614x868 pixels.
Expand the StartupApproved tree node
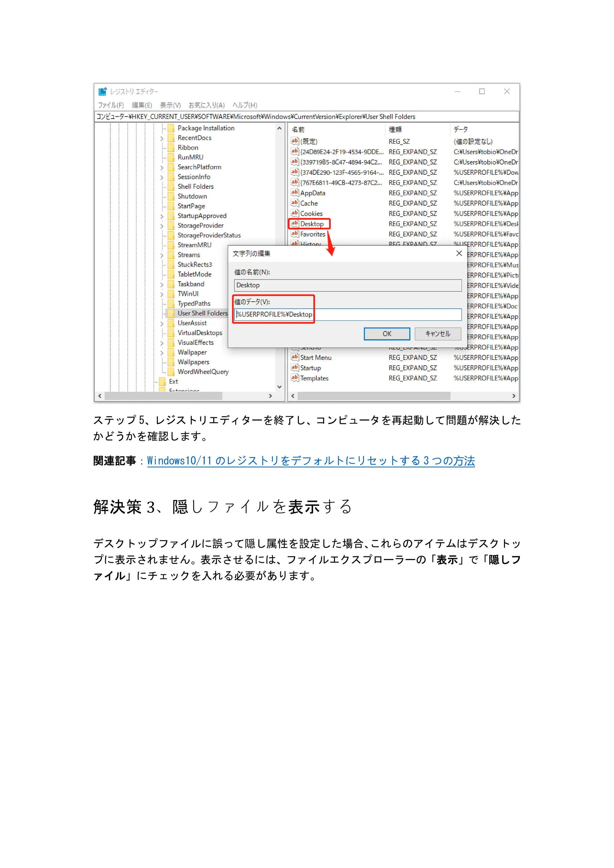162,216
